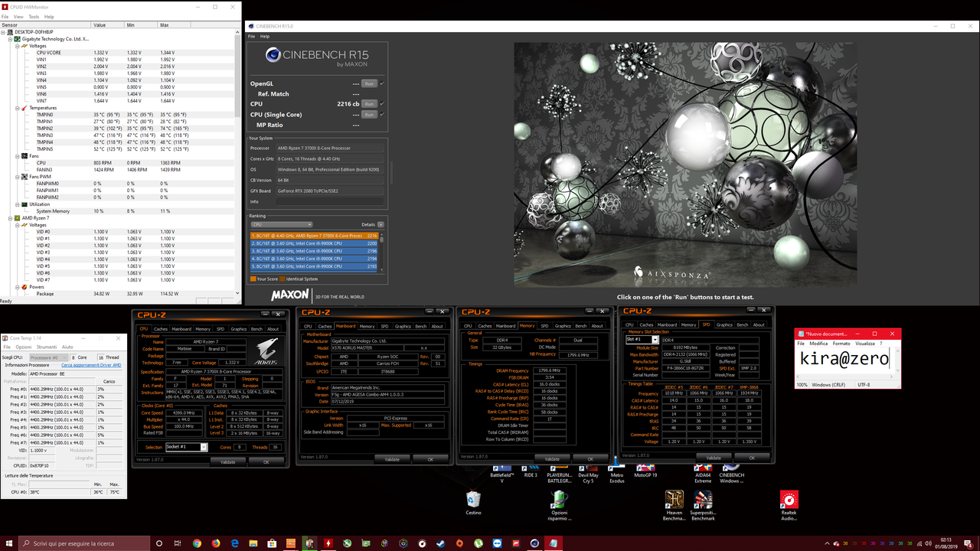Click the taskbar search box
The image size is (980, 551).
(x=84, y=543)
